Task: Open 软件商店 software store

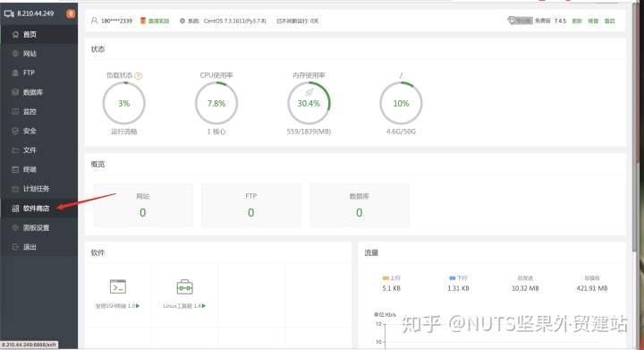Action: coord(38,209)
